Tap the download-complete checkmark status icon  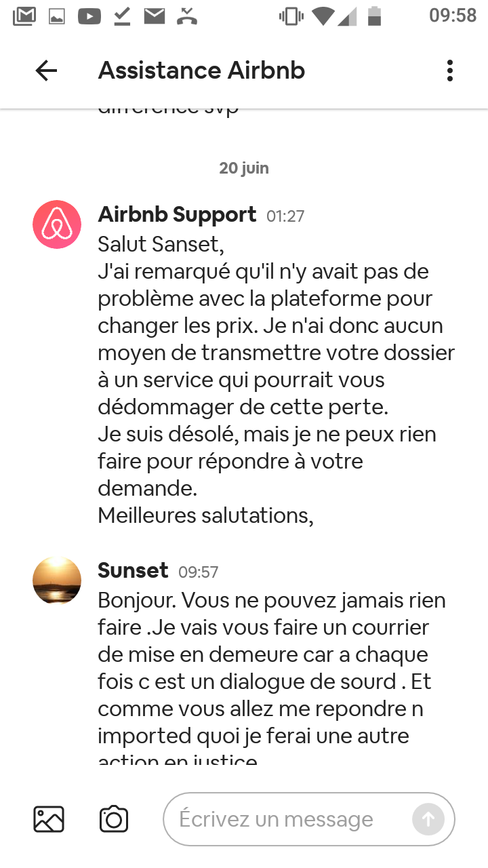pyautogui.click(x=122, y=16)
